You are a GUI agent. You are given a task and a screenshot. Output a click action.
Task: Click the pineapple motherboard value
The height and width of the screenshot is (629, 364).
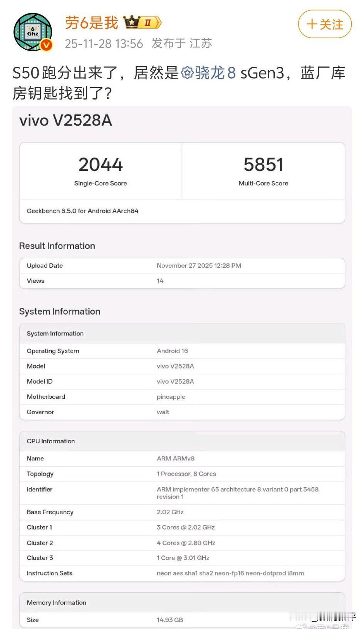[x=171, y=397]
